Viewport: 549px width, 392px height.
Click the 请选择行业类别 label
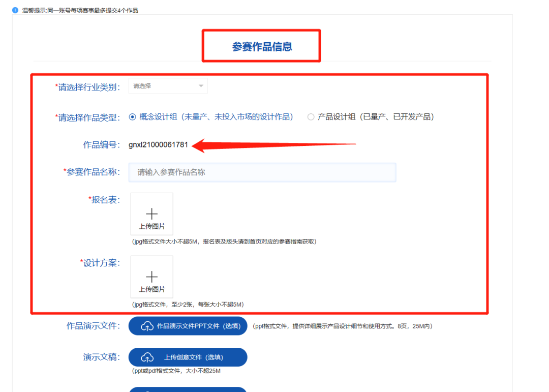coord(87,87)
